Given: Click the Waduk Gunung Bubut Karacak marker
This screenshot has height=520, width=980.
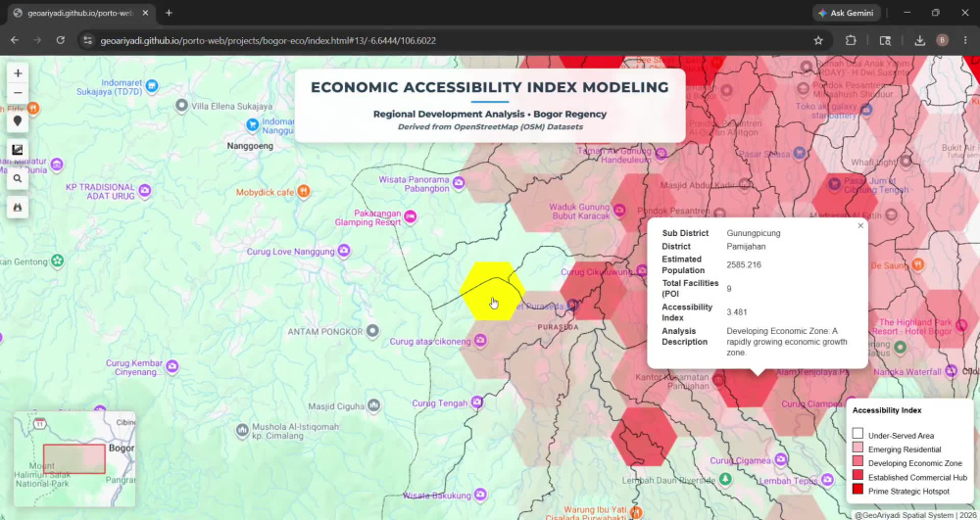Looking at the screenshot, I should (619, 211).
